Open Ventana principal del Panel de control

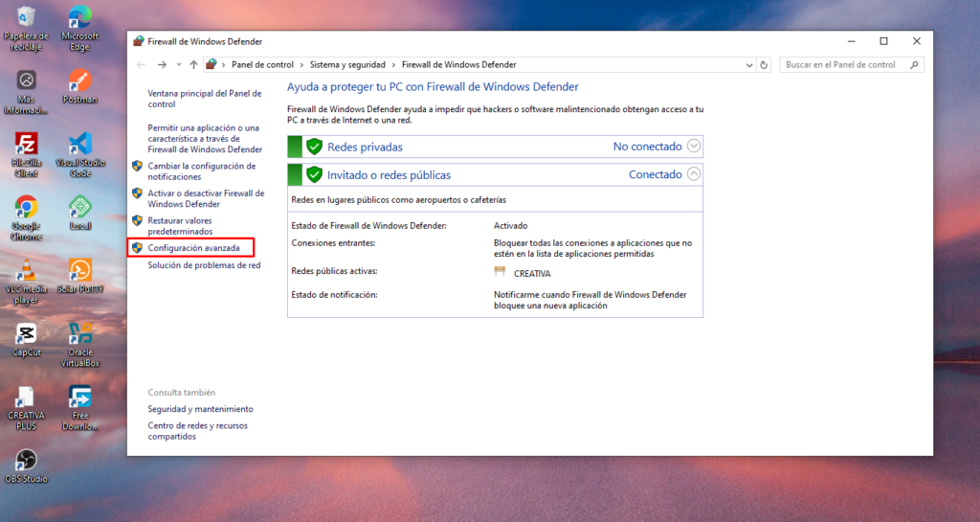click(x=205, y=99)
